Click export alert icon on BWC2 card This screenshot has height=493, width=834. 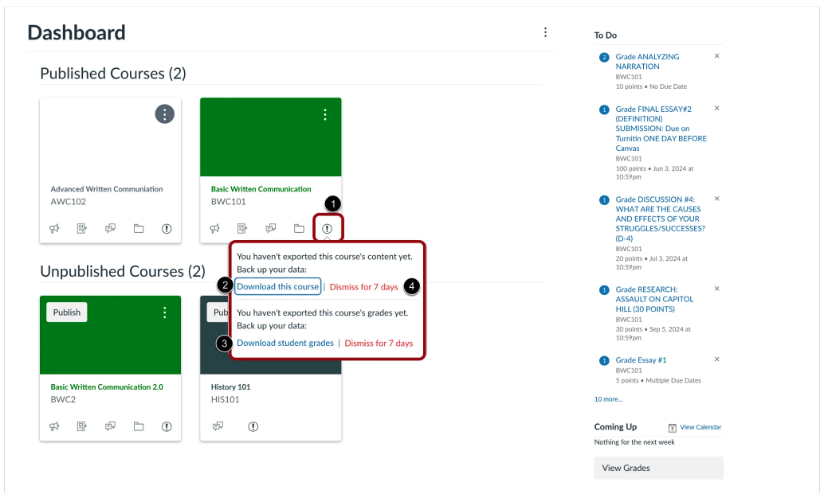click(166, 427)
